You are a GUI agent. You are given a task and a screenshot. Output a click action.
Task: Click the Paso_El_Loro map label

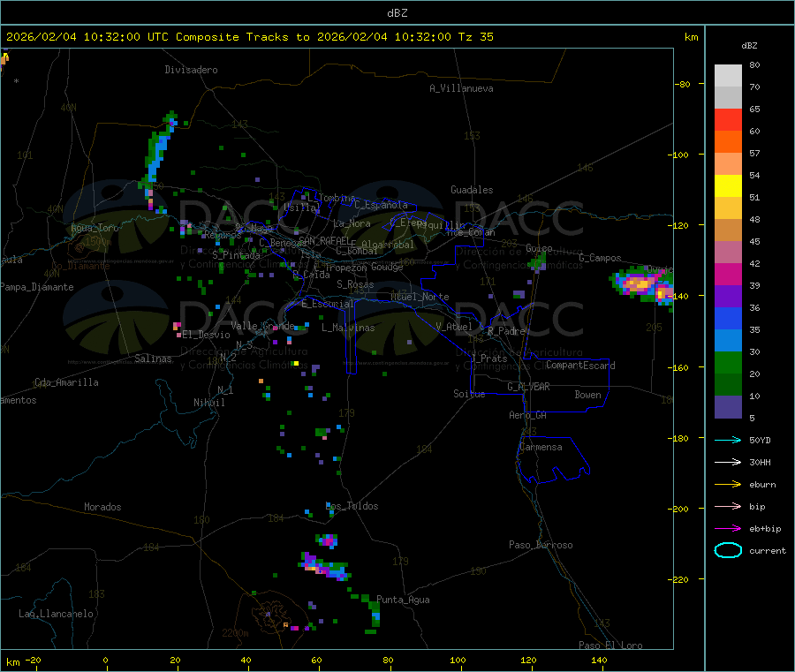click(x=610, y=646)
